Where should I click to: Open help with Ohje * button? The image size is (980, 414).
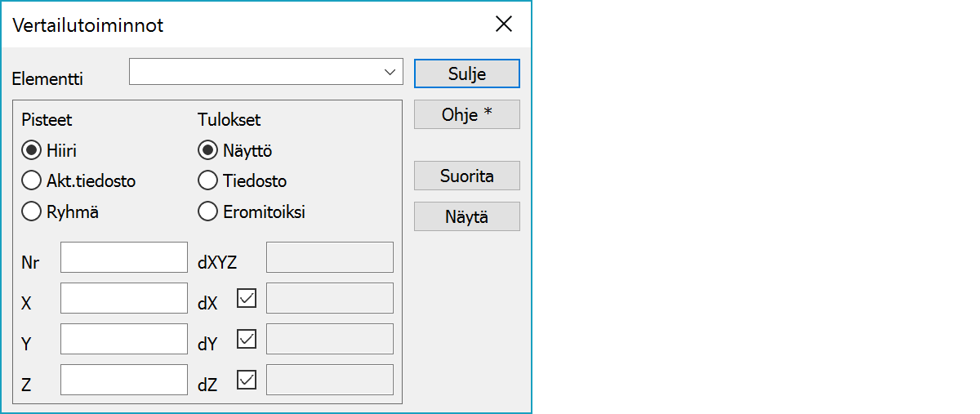coord(467,114)
